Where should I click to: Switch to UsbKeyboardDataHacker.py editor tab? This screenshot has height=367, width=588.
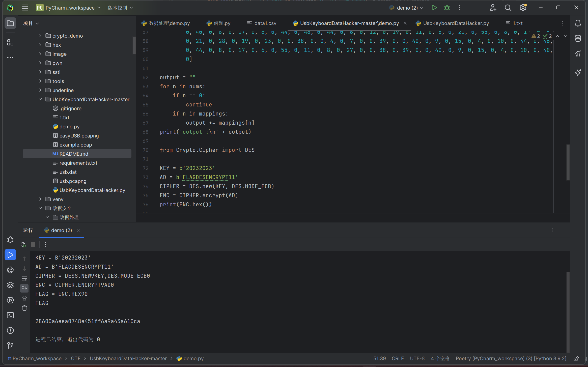coord(452,23)
